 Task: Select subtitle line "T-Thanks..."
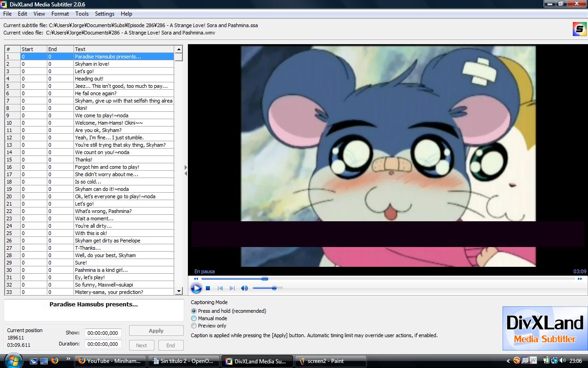click(90, 248)
